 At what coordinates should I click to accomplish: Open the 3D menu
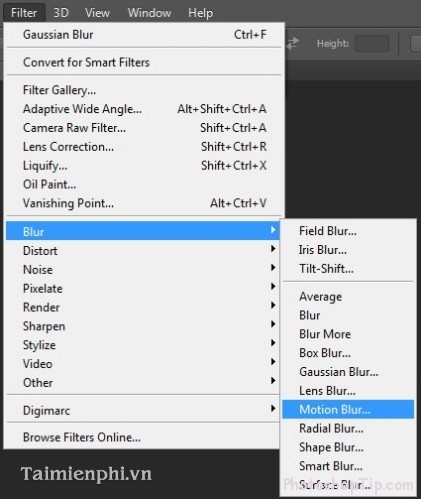click(x=61, y=13)
